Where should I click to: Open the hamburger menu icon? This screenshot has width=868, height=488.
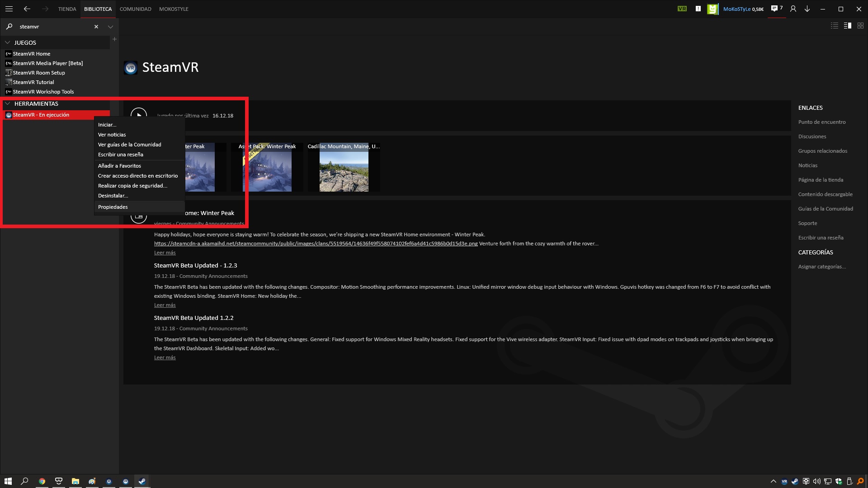click(9, 9)
